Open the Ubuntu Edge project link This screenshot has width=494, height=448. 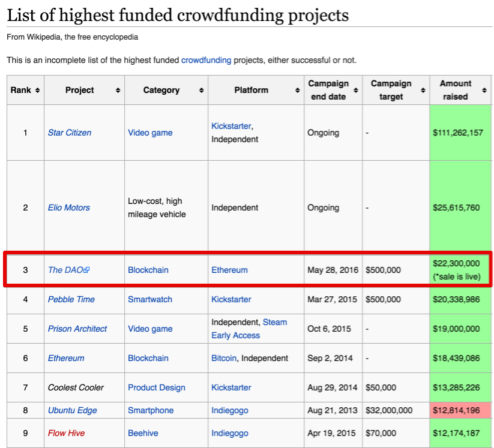(x=72, y=410)
